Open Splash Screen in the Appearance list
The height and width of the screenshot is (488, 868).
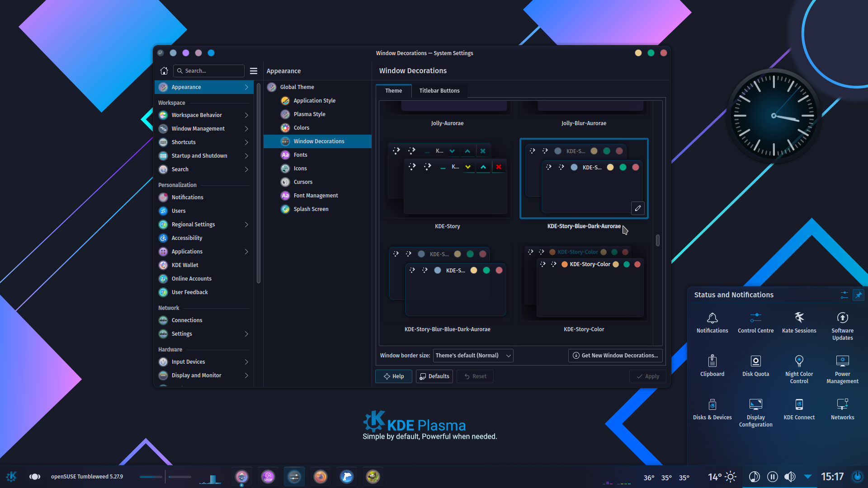[317, 209]
